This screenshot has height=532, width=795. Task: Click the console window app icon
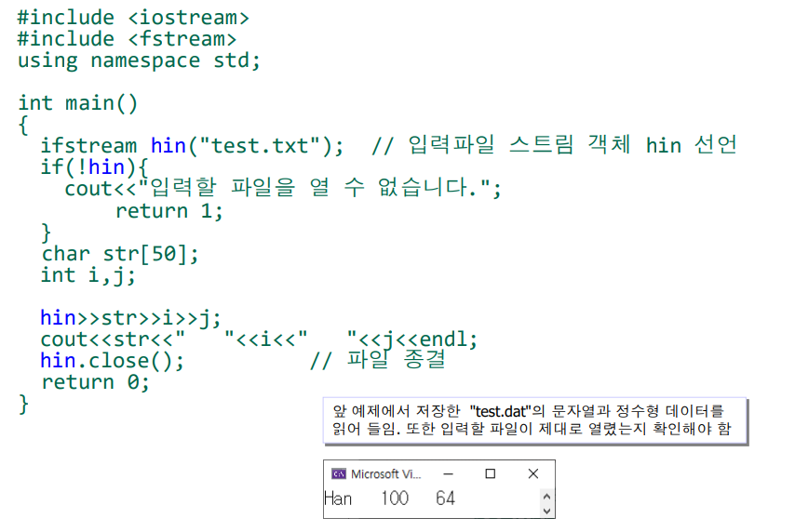click(x=339, y=473)
